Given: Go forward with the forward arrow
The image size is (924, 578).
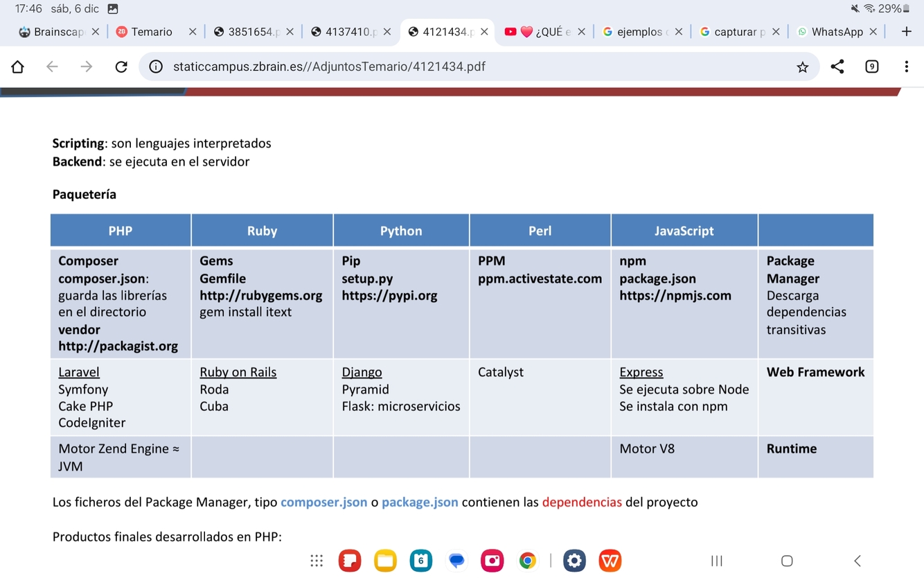Looking at the screenshot, I should pos(87,67).
